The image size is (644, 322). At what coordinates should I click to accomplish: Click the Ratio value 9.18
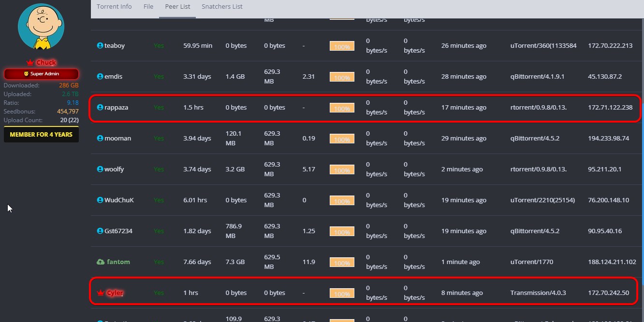pyautogui.click(x=73, y=103)
